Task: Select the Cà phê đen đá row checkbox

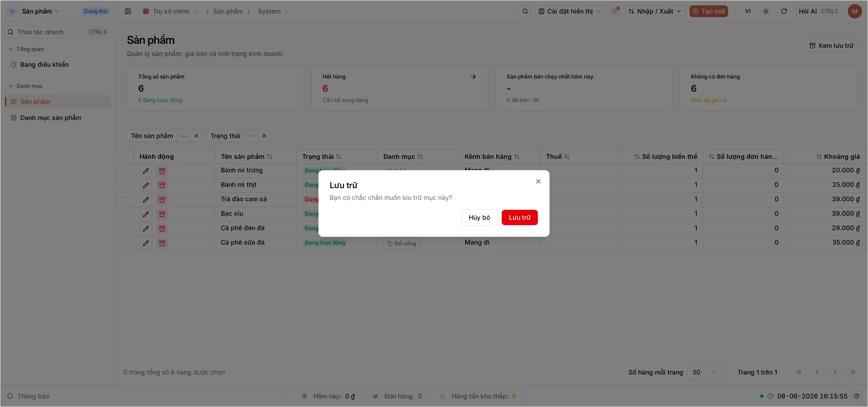Action: click(125, 229)
